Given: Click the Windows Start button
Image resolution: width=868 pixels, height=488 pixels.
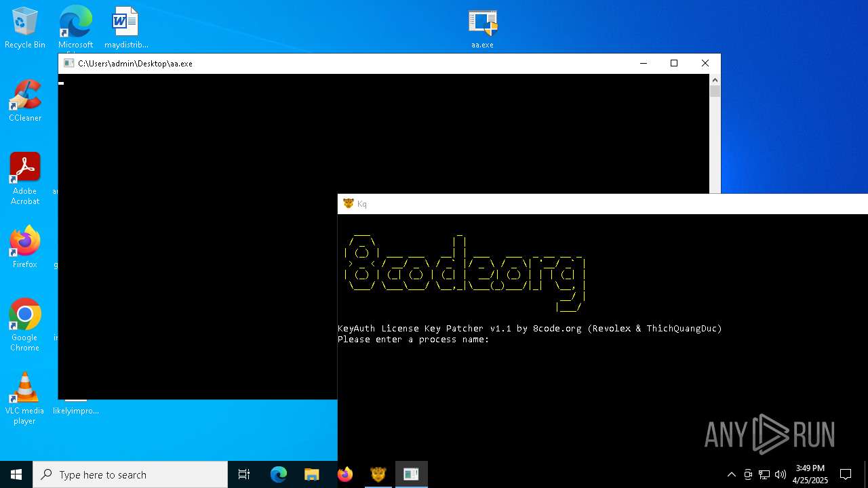Looking at the screenshot, I should click(16, 474).
